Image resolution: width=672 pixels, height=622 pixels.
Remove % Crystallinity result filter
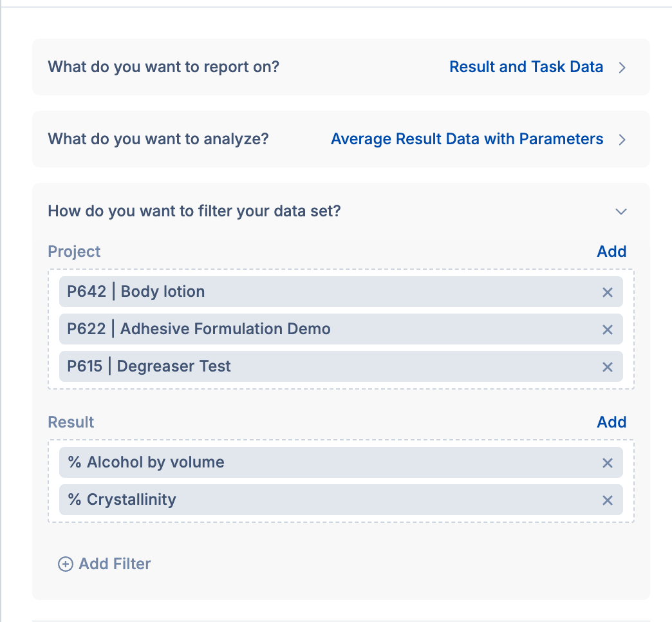click(607, 500)
